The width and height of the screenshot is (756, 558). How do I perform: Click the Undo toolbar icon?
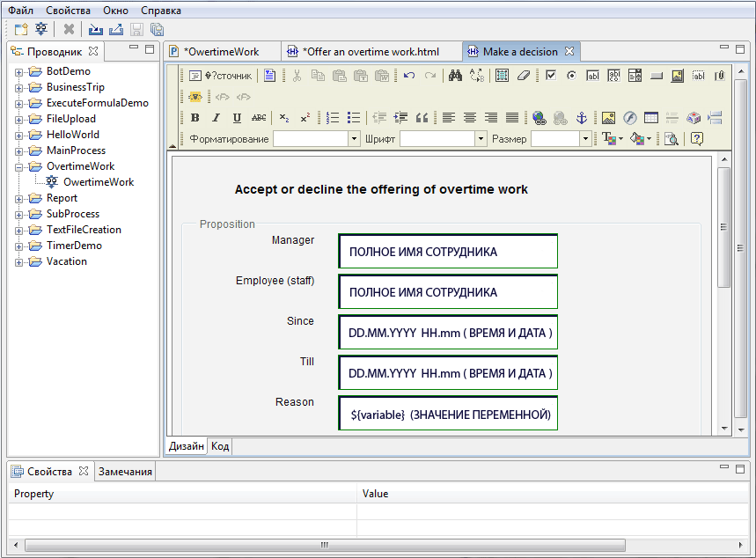[x=407, y=77]
